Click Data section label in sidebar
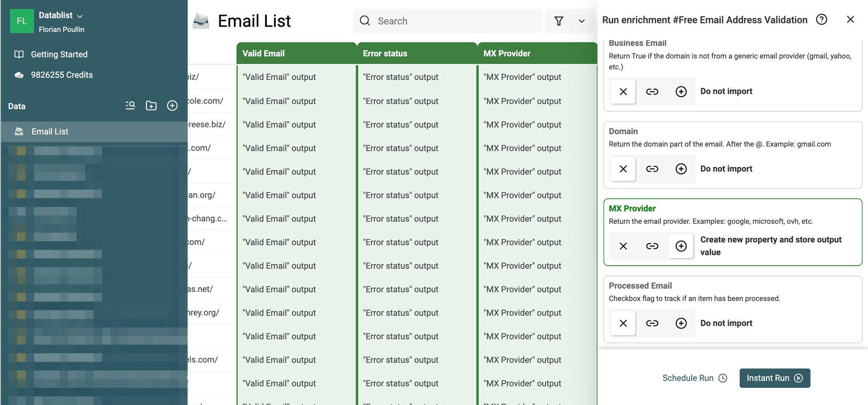Screen dimensions: 868x405 tap(17, 106)
